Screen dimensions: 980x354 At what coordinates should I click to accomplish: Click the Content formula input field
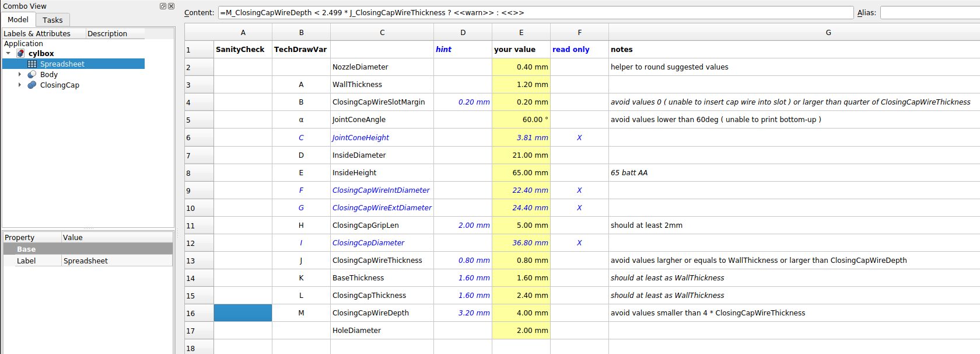[535, 12]
